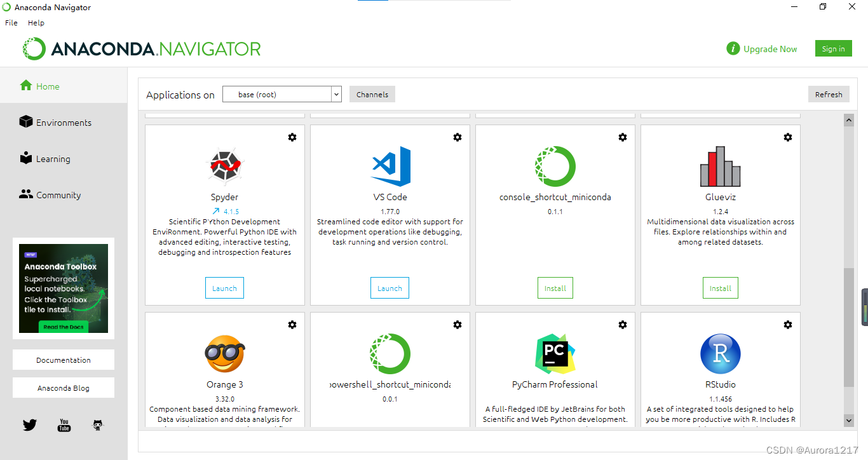Open settings gear on Spyder tile
868x460 pixels.
click(x=292, y=137)
